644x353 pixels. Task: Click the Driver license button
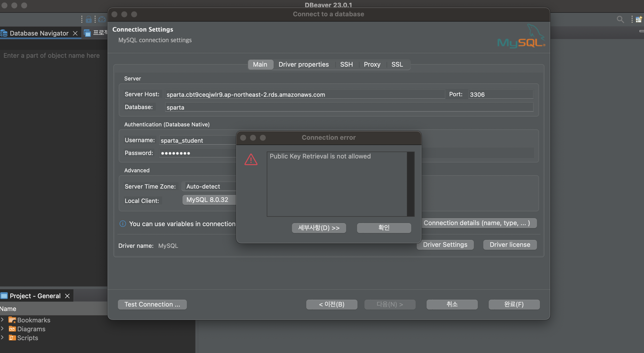(x=510, y=245)
